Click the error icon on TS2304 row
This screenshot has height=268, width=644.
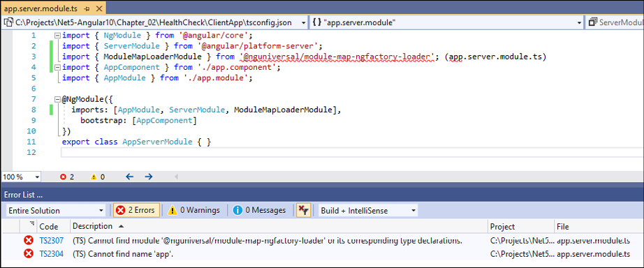point(29,254)
